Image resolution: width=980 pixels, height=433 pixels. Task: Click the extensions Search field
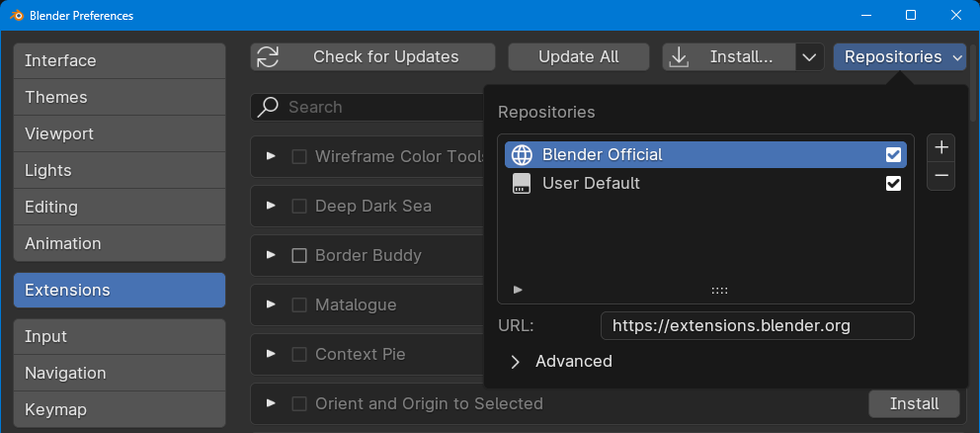[x=367, y=107]
